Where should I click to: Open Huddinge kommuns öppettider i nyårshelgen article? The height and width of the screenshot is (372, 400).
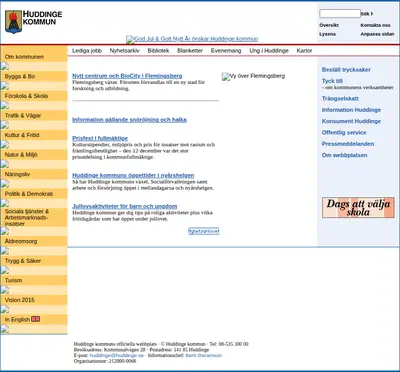(133, 175)
